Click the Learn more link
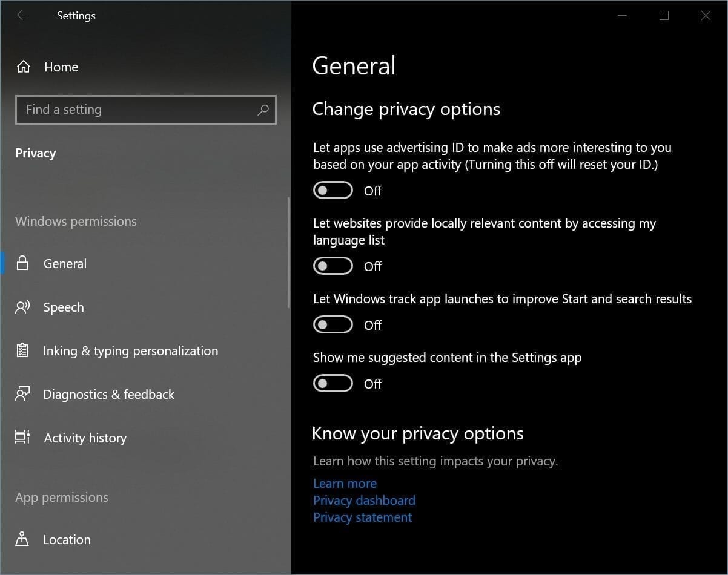This screenshot has width=728, height=575. [x=345, y=483]
